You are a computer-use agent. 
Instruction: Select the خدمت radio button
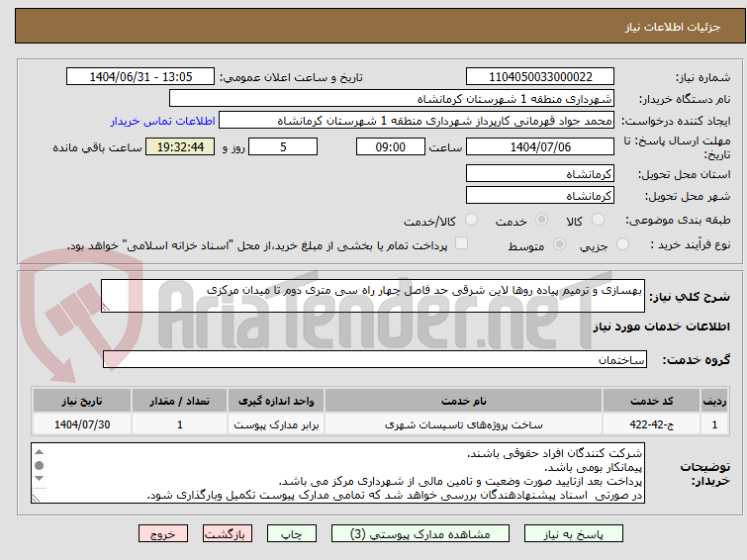tap(541, 220)
